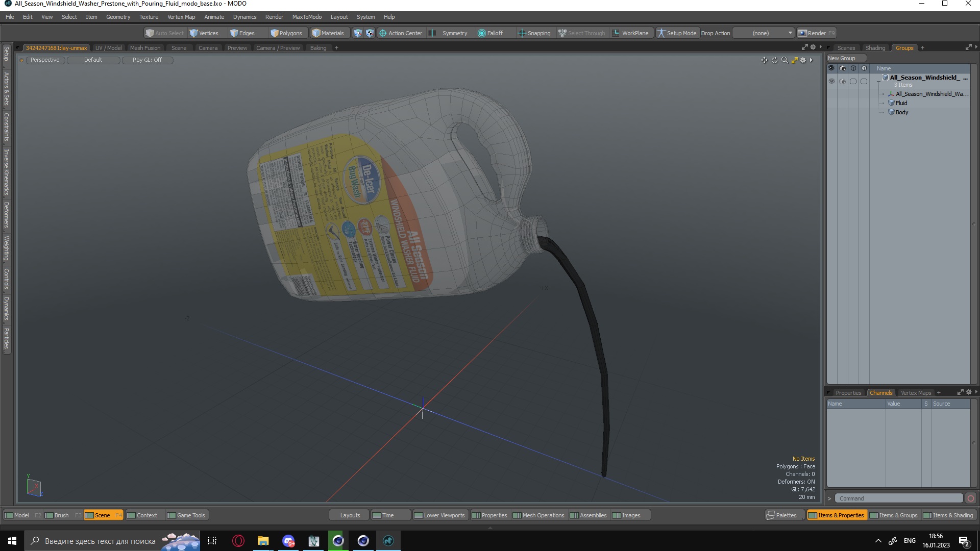Open the Symmetry options
The width and height of the screenshot is (980, 551).
coord(449,33)
